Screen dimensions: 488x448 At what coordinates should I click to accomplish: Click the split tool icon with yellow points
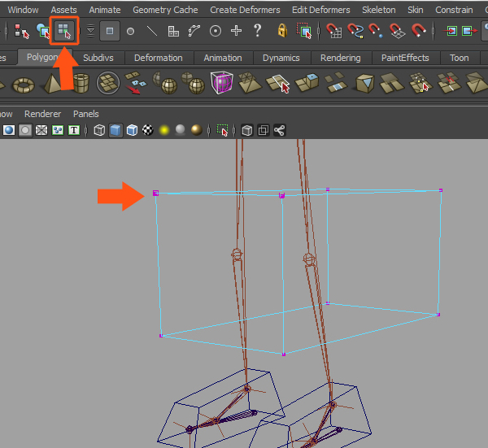coord(420,83)
